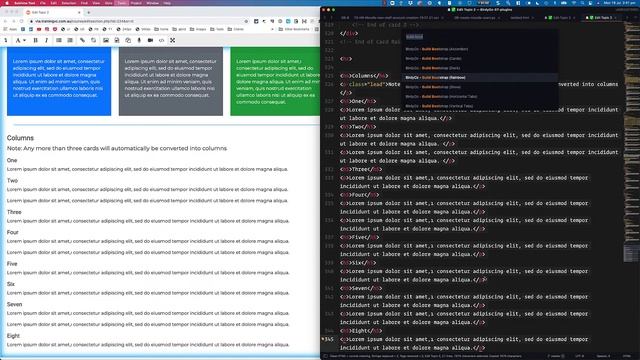
Task: Insert an image via the toolbar icon
Action: [x=106, y=40]
